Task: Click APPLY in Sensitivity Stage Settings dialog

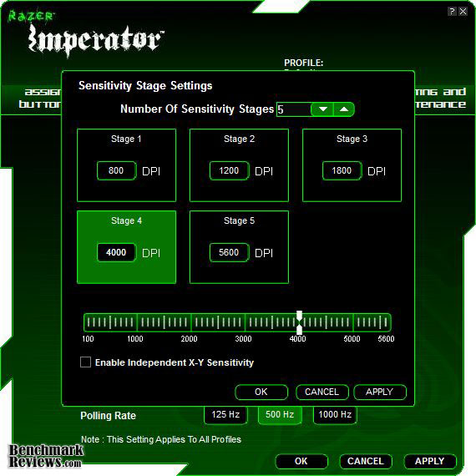Action: (379, 392)
